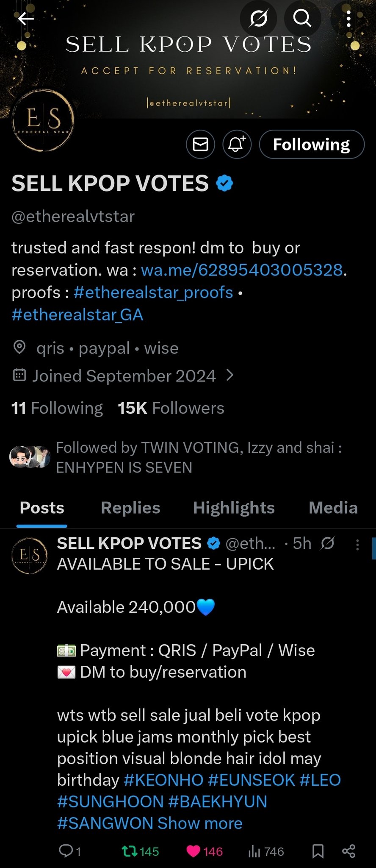This screenshot has height=868, width=376.
Task: Switch to the Media tab
Action: (333, 508)
